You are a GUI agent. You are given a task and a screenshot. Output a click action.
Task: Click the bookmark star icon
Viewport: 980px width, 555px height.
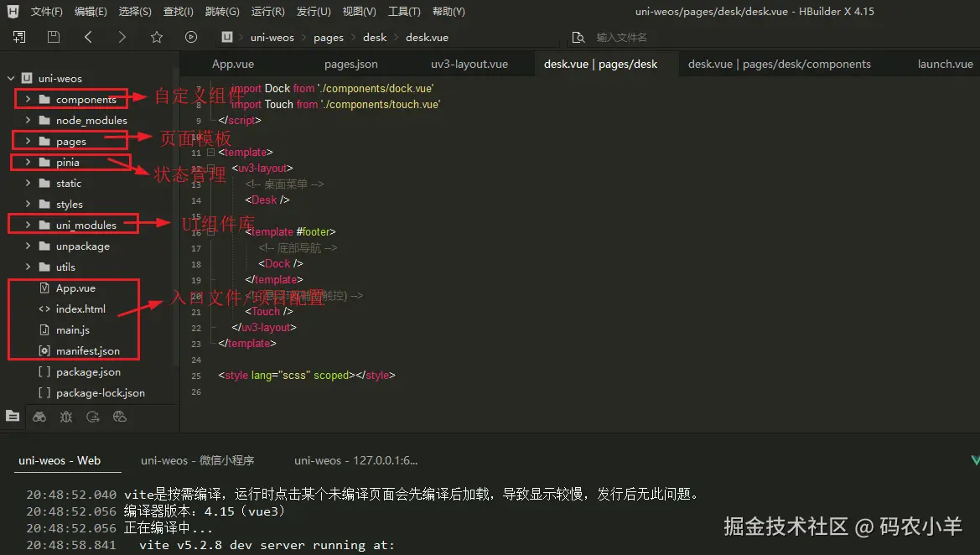tap(156, 37)
